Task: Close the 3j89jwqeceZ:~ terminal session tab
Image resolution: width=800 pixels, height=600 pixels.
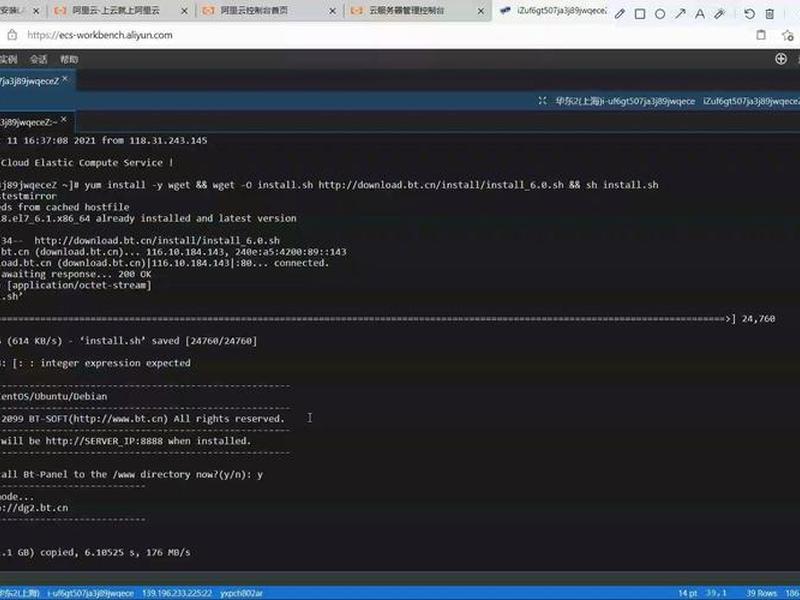Action: coord(63,119)
